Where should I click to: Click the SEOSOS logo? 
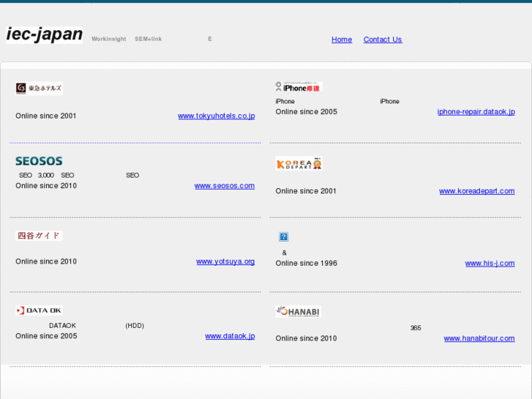(39, 161)
